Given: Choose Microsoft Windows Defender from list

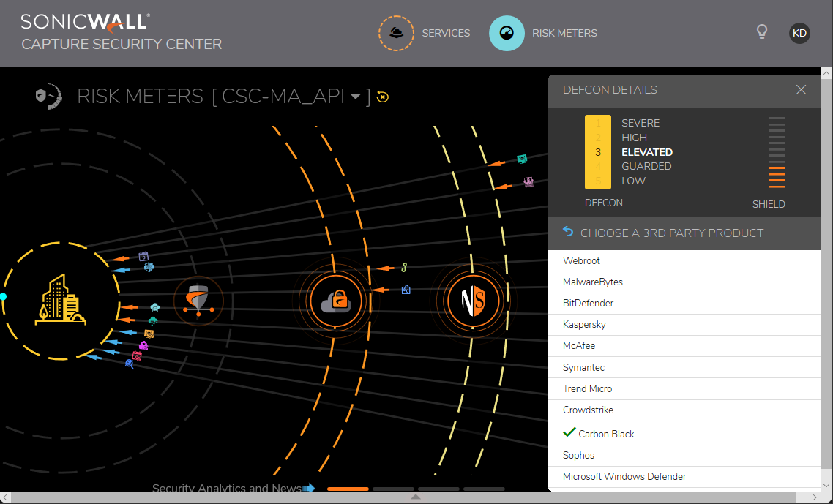Looking at the screenshot, I should 684,477.
